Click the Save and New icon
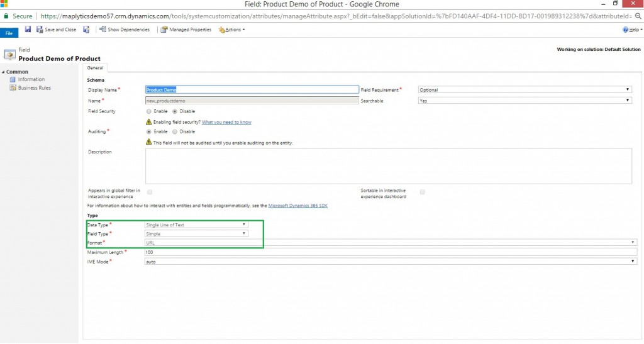644x344 pixels. click(x=86, y=30)
